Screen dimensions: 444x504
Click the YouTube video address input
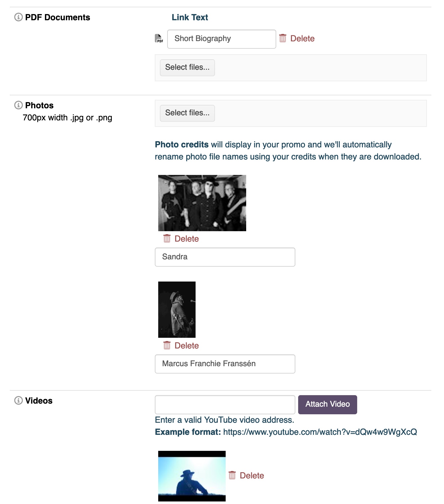point(225,404)
